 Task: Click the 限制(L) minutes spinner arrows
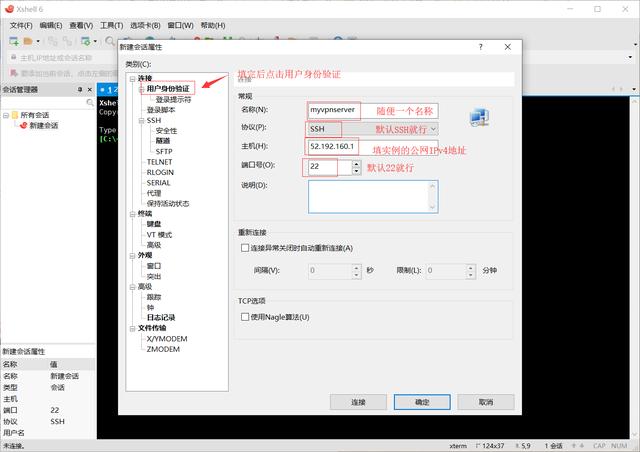[x=471, y=270]
